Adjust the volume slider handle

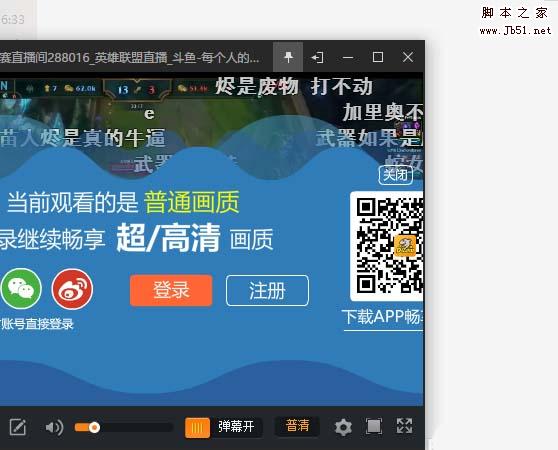94,427
